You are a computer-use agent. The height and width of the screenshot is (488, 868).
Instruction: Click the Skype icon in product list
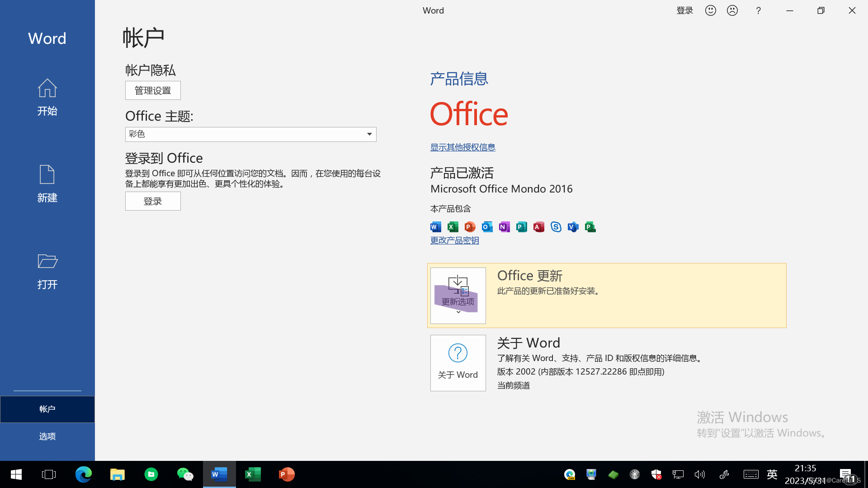tap(556, 227)
